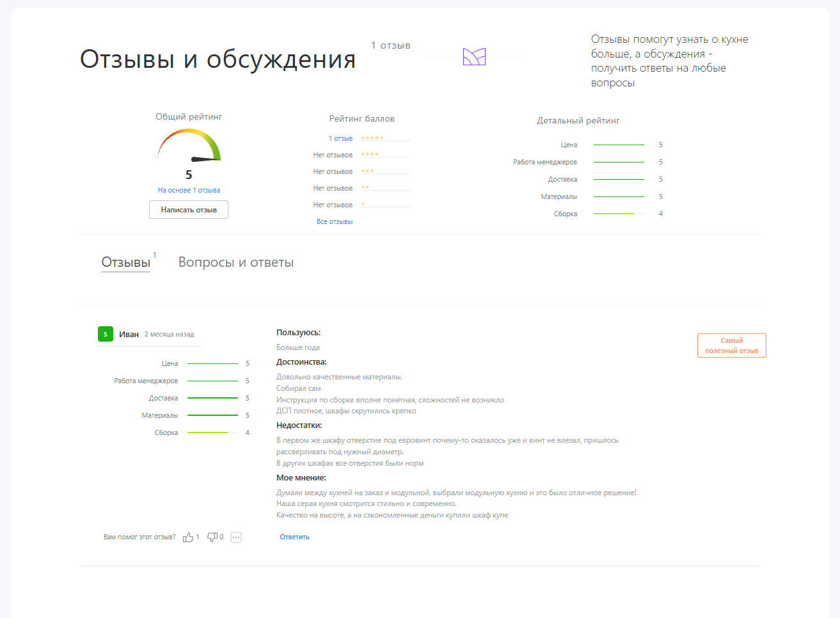
Task: Click the thumbs down icon on the review
Action: [212, 537]
